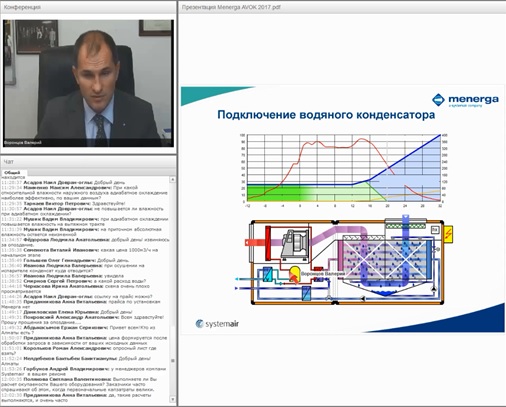Click the Презентация Menerga AVOK 2017.pdf title
Image resolution: width=506 pixels, height=407 pixels.
231,7
